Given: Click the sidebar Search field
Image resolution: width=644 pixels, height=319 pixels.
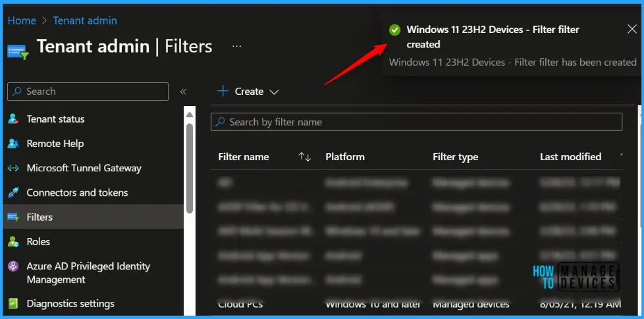Looking at the screenshot, I should (x=88, y=92).
